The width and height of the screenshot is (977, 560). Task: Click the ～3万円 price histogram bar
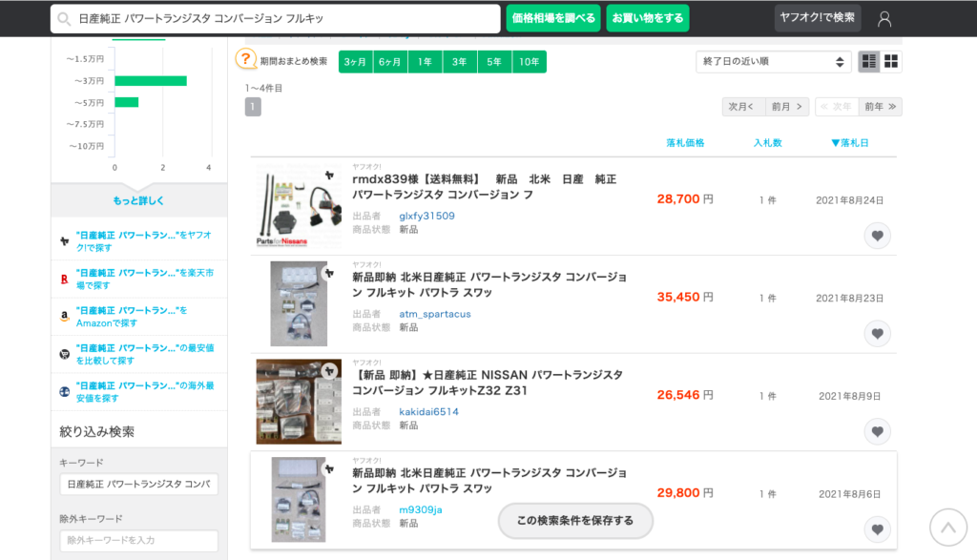click(x=150, y=81)
